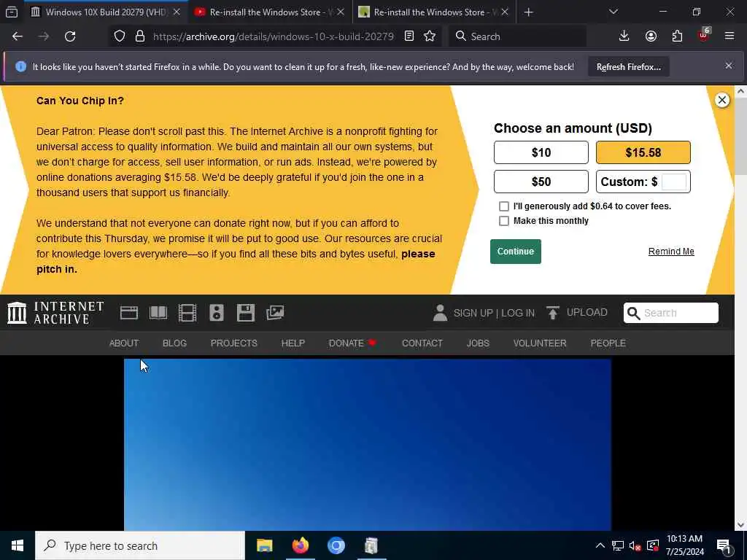The image size is (747, 560).
Task: Click the green Continue button
Action: (x=516, y=252)
